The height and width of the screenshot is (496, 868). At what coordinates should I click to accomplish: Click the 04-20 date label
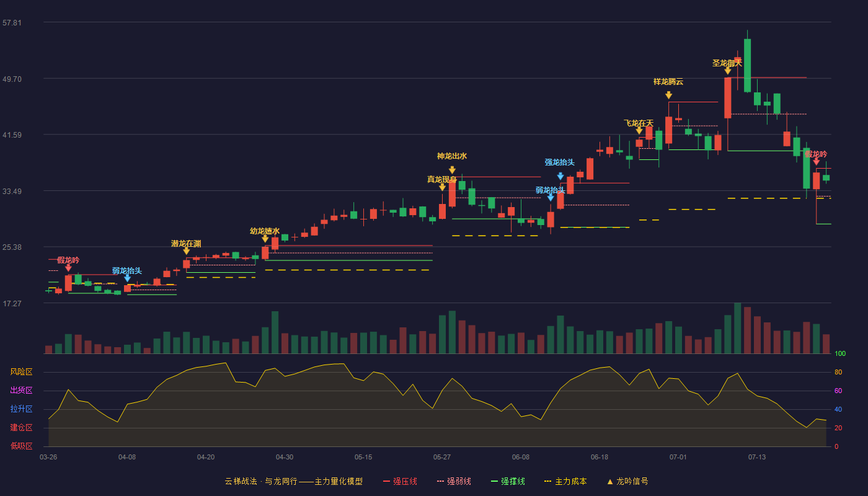tap(206, 457)
